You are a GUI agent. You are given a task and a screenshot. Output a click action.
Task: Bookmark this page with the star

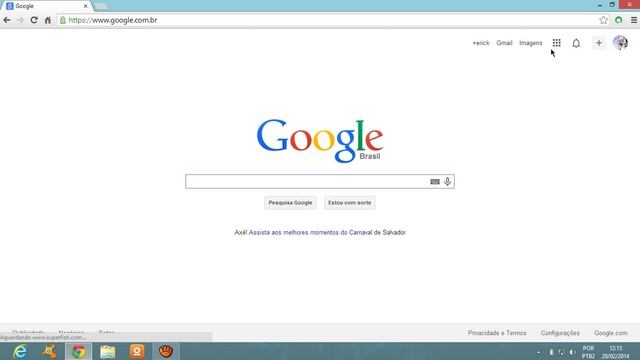pos(603,20)
